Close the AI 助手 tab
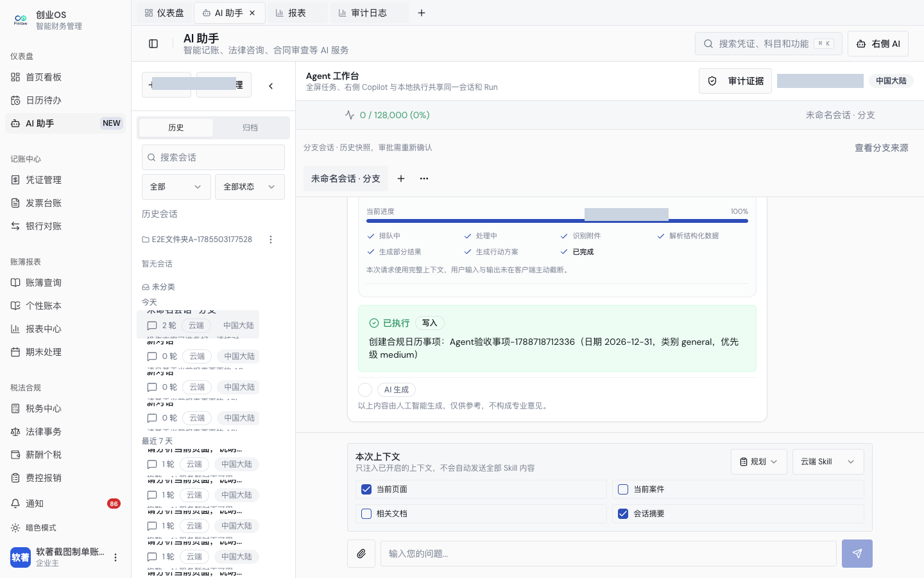Screen dimensions: 924x578 pyautogui.click(x=252, y=13)
